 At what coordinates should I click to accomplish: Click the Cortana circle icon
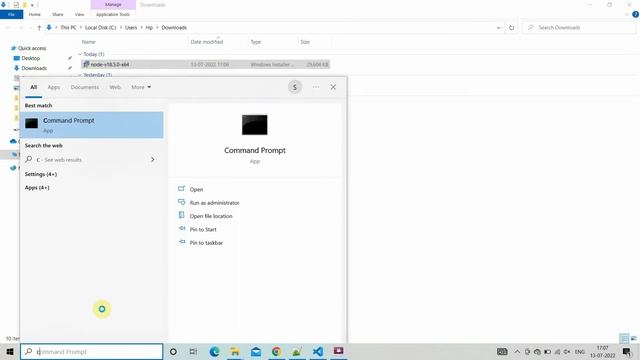coord(173,351)
